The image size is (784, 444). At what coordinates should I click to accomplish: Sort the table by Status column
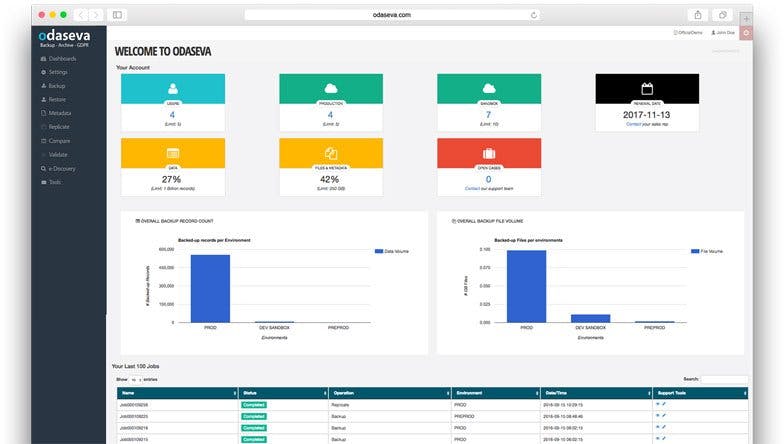point(284,393)
